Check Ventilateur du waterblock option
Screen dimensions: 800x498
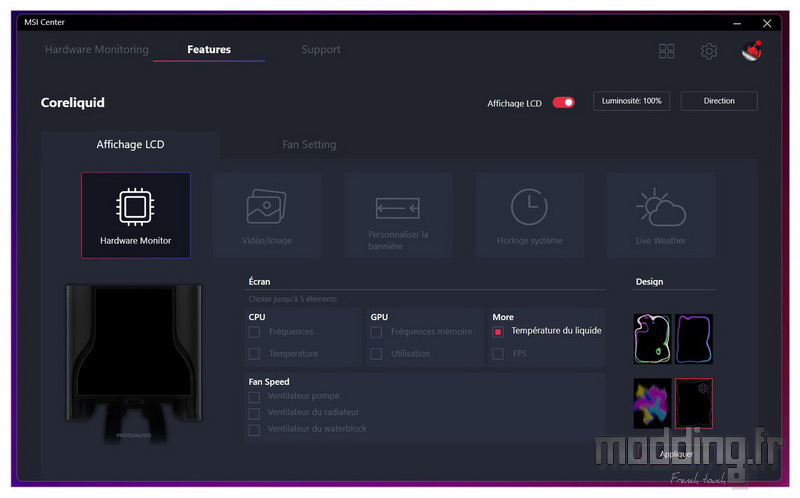click(254, 430)
